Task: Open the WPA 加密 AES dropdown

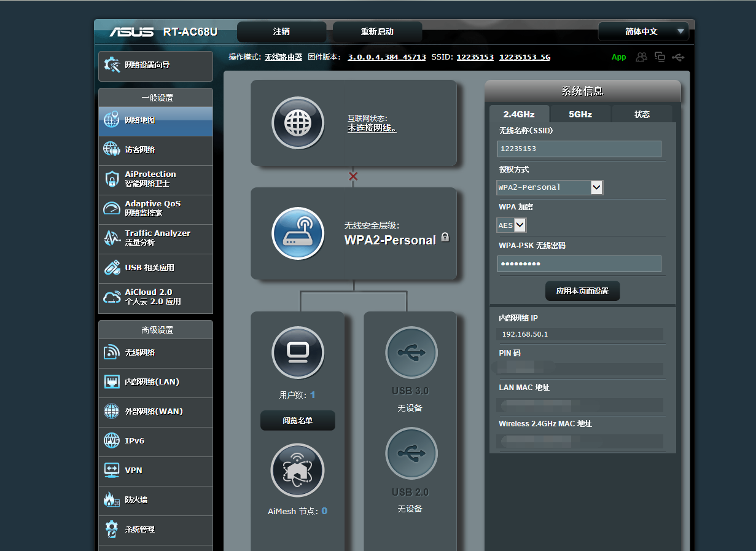Action: click(512, 225)
